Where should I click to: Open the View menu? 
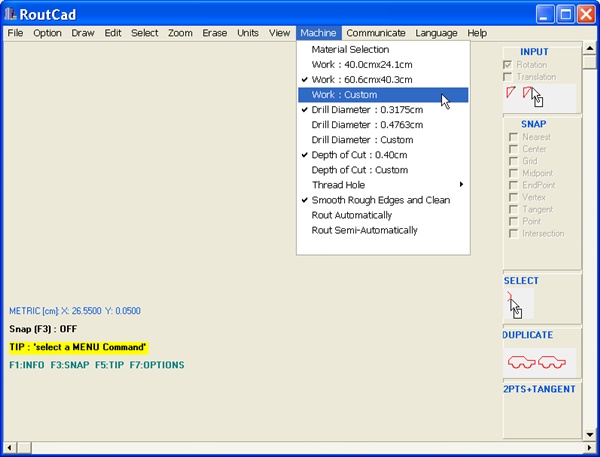[279, 33]
